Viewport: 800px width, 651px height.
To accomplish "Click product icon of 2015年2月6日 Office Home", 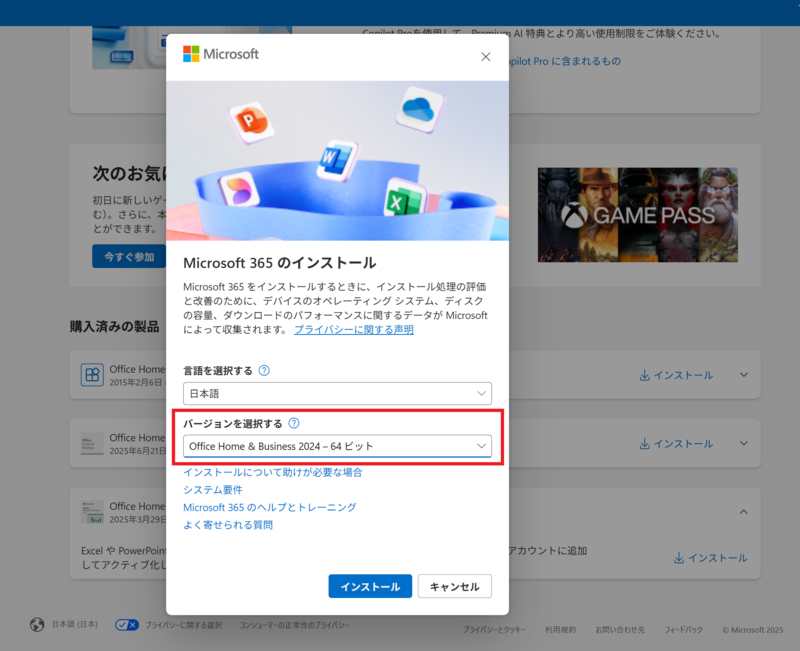I will point(92,375).
